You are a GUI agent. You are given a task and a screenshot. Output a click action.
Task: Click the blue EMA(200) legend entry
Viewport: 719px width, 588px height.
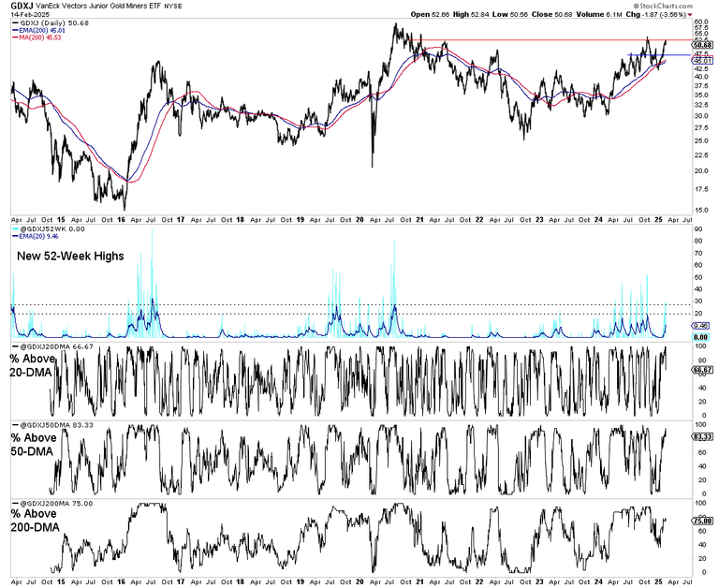pos(51,30)
